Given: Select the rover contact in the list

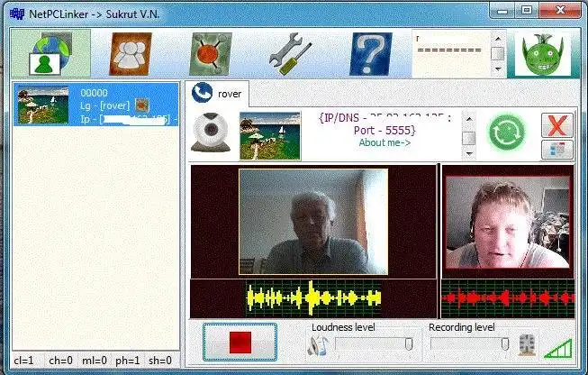Looking at the screenshot, I should (x=96, y=105).
